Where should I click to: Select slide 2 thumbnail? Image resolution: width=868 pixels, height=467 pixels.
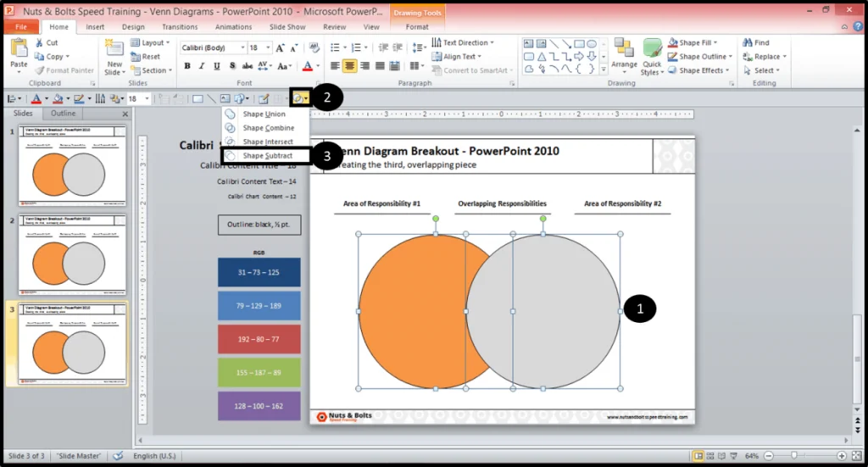(x=73, y=254)
